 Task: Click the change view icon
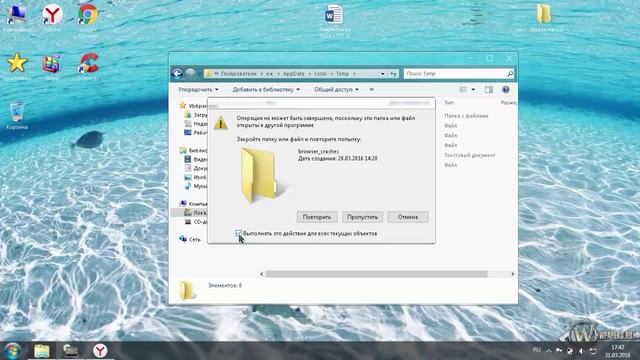coord(463,89)
